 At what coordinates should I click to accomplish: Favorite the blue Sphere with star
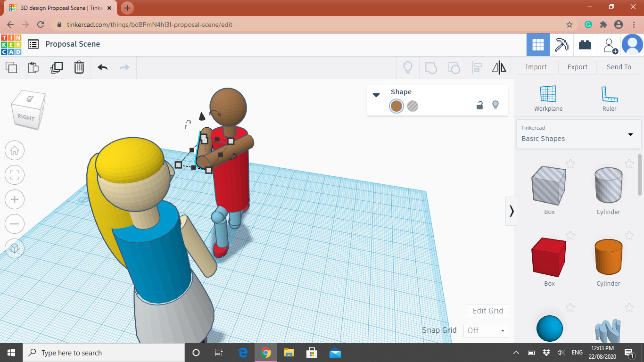pos(570,307)
